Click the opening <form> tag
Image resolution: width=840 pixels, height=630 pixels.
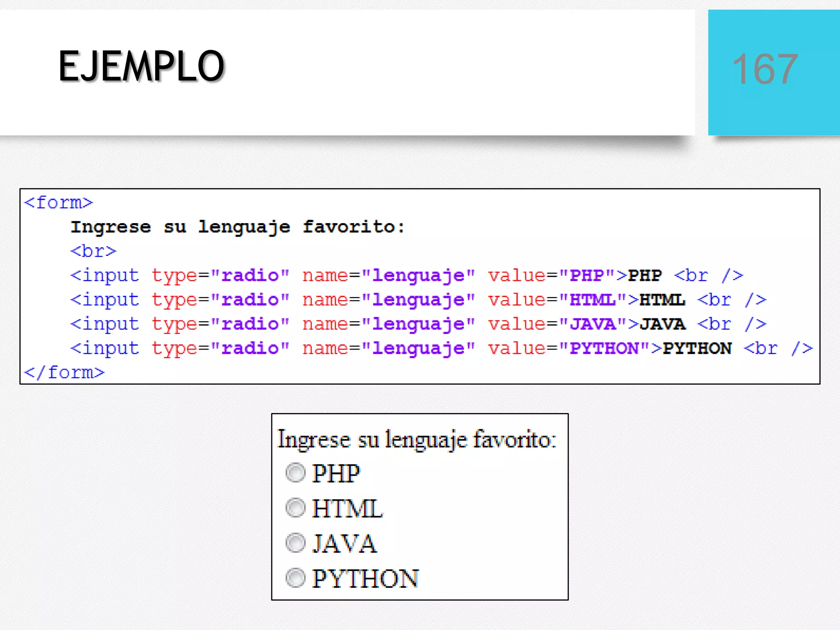(x=58, y=203)
